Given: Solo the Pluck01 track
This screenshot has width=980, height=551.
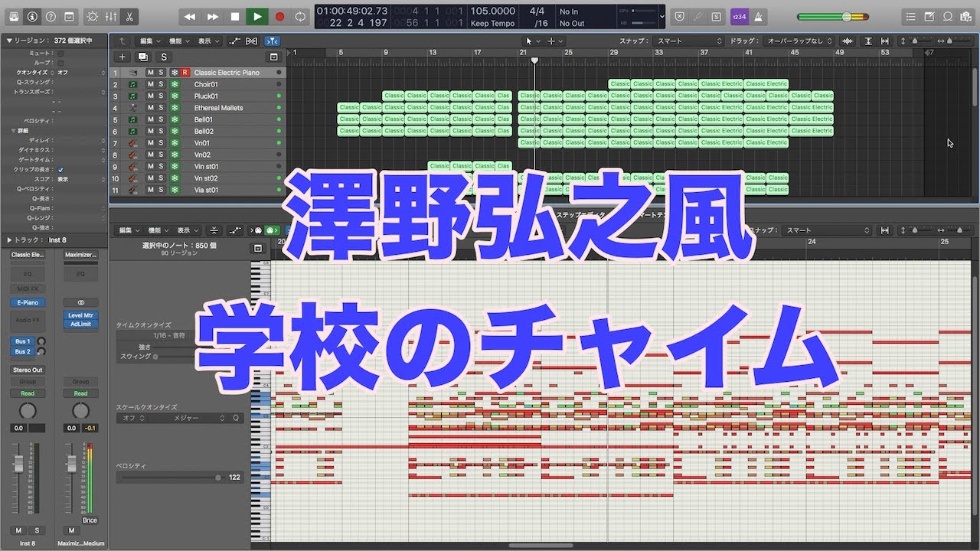Looking at the screenshot, I should click(x=161, y=96).
